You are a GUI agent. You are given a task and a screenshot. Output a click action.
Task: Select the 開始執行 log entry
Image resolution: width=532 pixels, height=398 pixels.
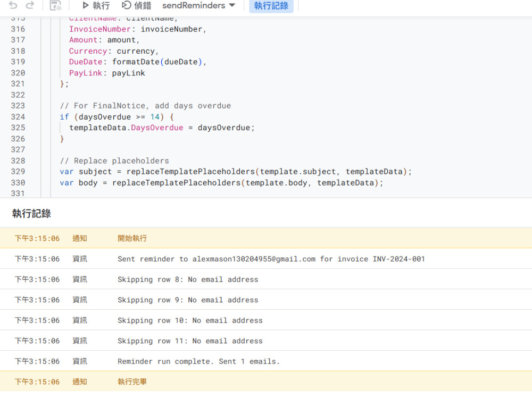click(266, 238)
